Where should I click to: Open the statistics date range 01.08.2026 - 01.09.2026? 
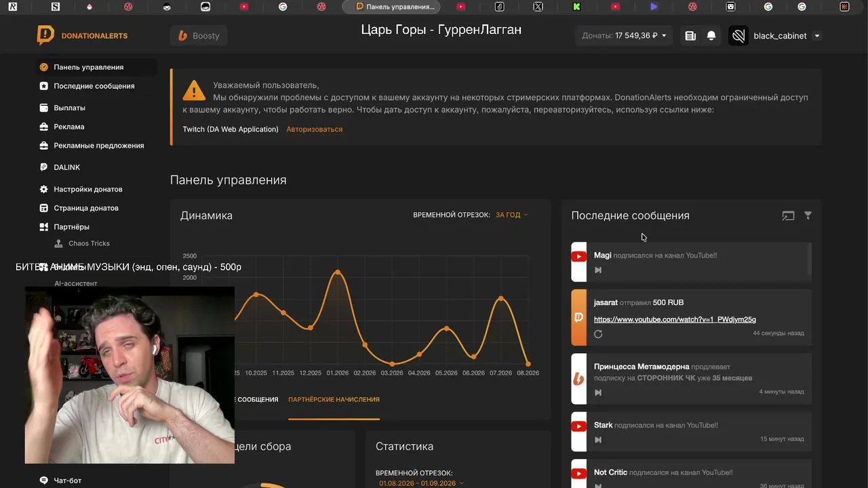(421, 483)
